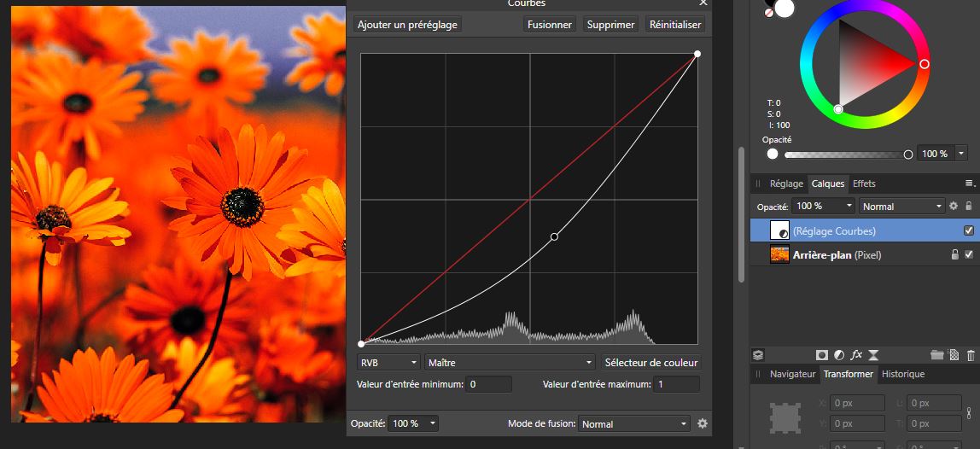Click the L width field in Transformer
980x449 pixels.
coord(934,403)
